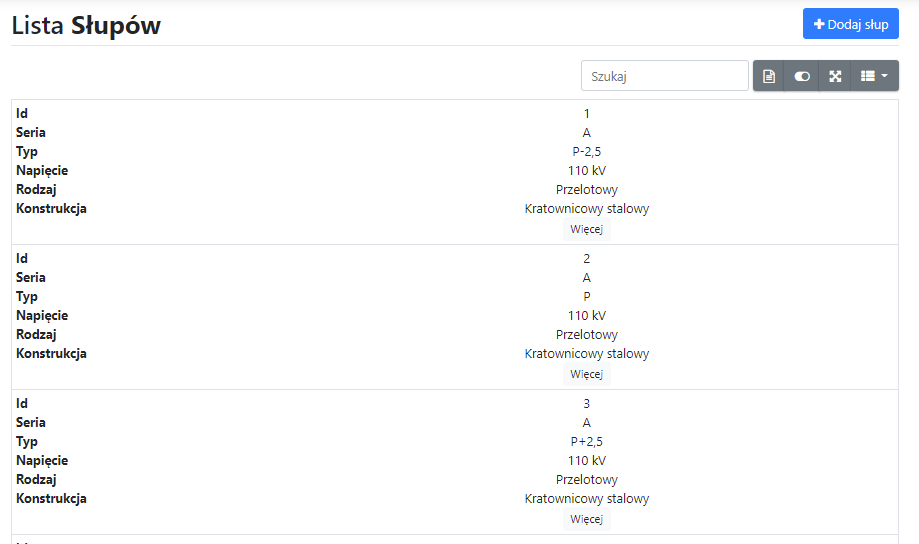Focus the Szukaj search field
The height and width of the screenshot is (544, 919).
click(x=664, y=76)
